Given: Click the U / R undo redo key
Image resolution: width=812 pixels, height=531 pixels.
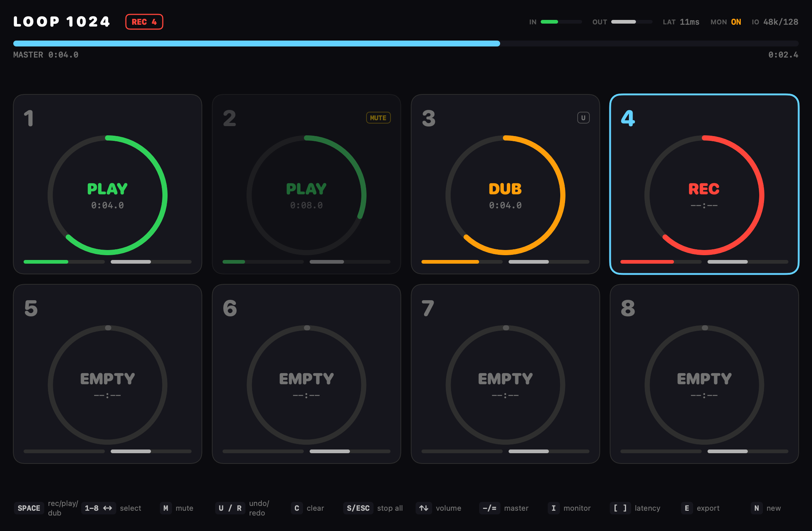Looking at the screenshot, I should 230,508.
